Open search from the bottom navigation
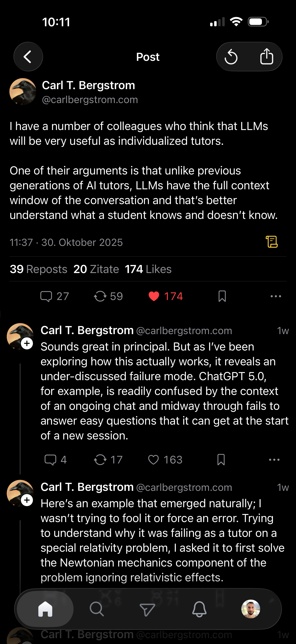The height and width of the screenshot is (644, 296). (97, 609)
